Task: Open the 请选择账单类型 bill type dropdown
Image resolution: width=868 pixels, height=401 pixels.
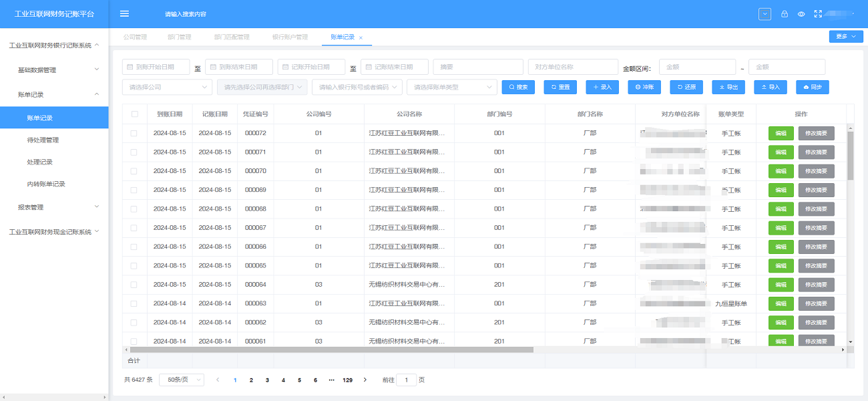Action: (x=452, y=87)
